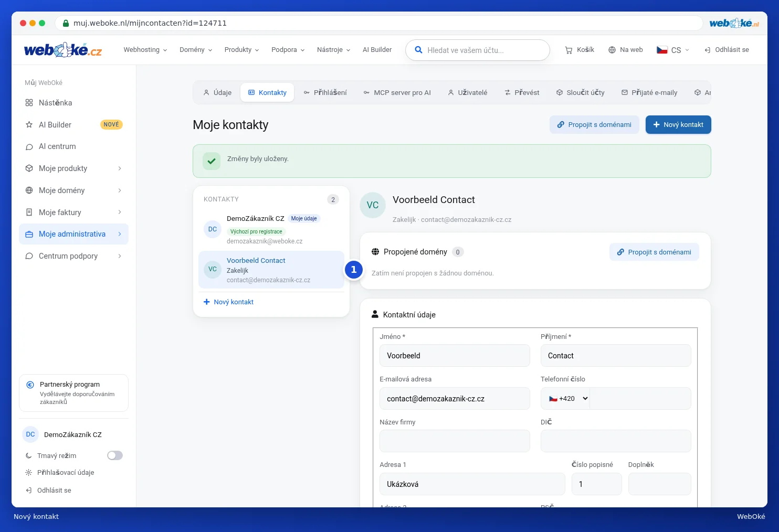Image resolution: width=779 pixels, height=532 pixels.
Task: Expand the CS language selector
Action: (x=673, y=50)
